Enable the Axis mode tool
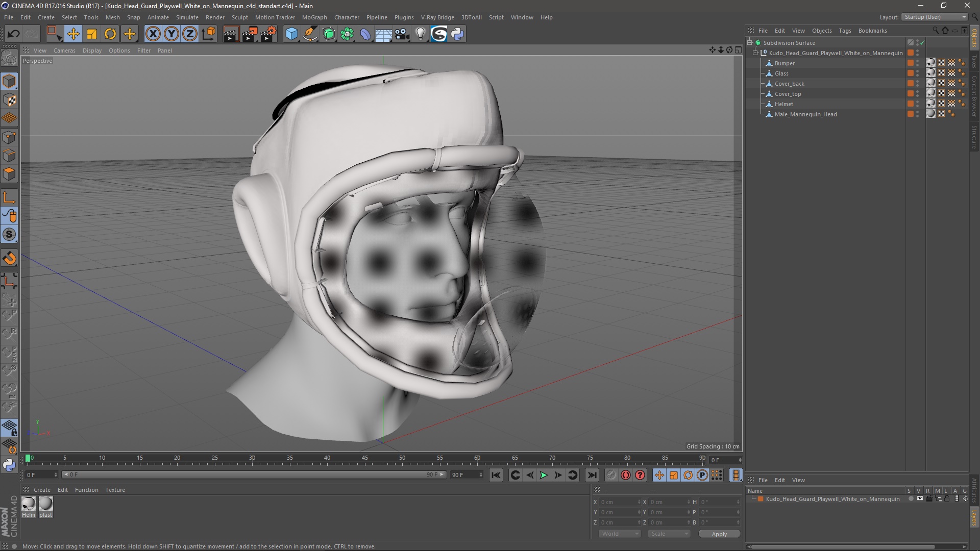 9,197
